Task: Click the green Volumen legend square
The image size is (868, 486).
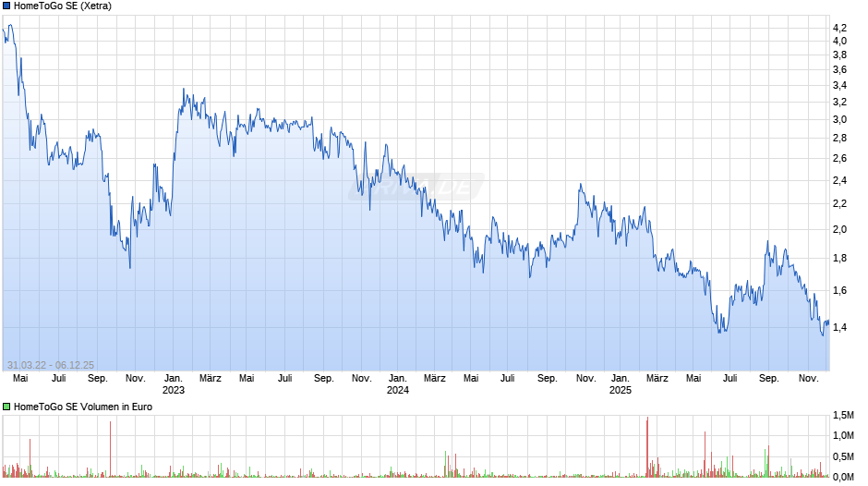Action: (x=6, y=407)
